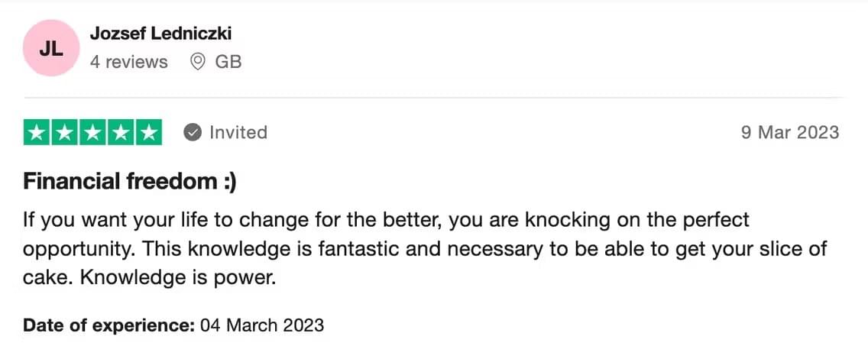The width and height of the screenshot is (868, 356).
Task: Click the second green rating star
Action: tap(65, 132)
